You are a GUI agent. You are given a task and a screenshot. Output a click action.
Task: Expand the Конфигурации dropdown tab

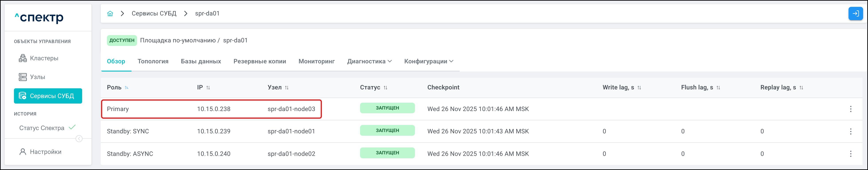click(428, 61)
